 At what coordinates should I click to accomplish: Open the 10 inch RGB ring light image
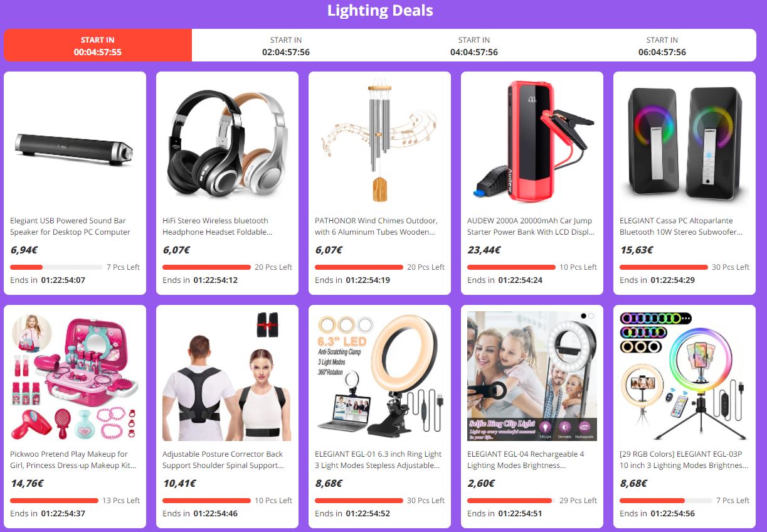click(684, 376)
